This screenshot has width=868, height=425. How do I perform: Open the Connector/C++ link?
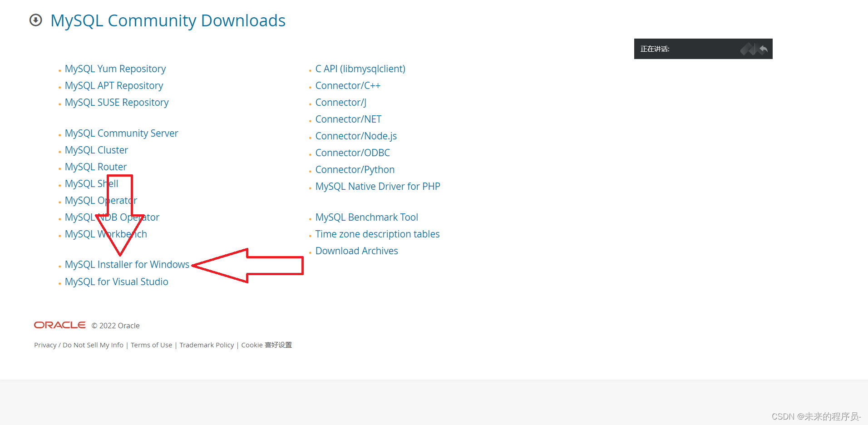click(x=348, y=85)
